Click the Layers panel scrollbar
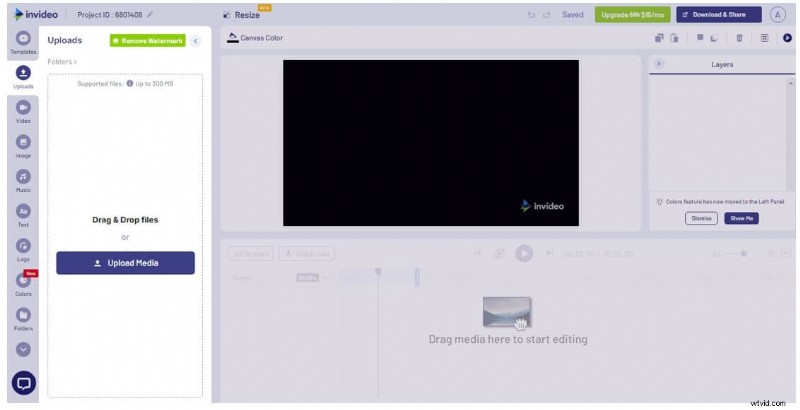This screenshot has height=410, width=800. tap(791, 134)
